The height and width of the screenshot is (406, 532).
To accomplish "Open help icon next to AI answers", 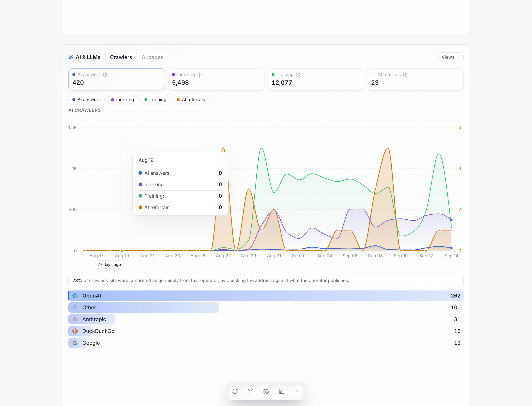I will tap(105, 75).
